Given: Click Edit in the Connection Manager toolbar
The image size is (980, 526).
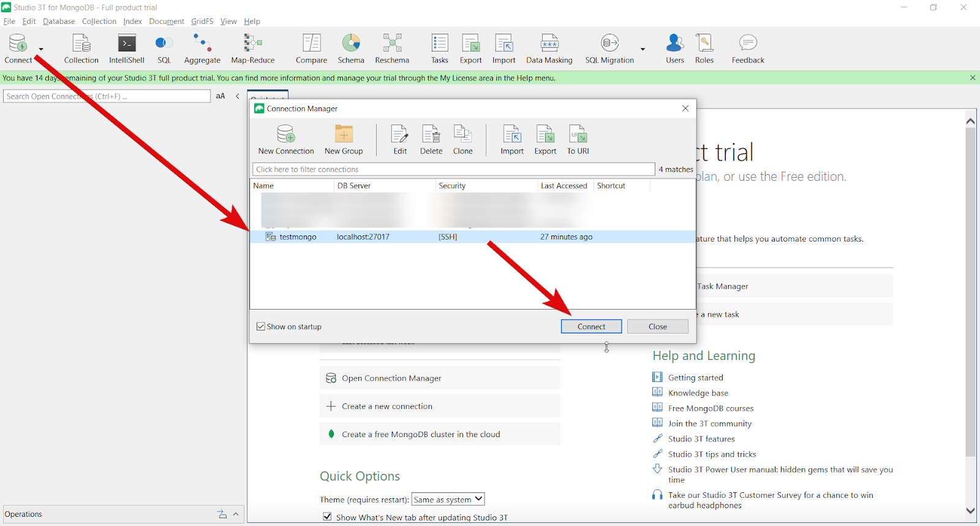Looking at the screenshot, I should click(400, 140).
